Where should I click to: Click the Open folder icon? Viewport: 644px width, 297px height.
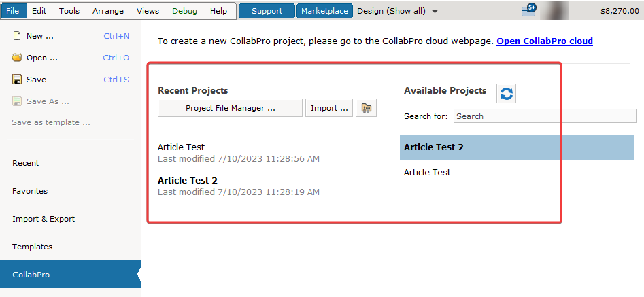pos(16,58)
